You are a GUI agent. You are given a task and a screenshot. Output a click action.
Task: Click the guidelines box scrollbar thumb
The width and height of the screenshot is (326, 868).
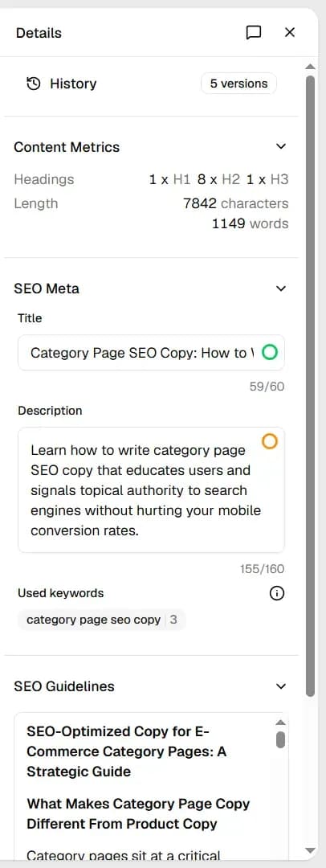[280, 739]
